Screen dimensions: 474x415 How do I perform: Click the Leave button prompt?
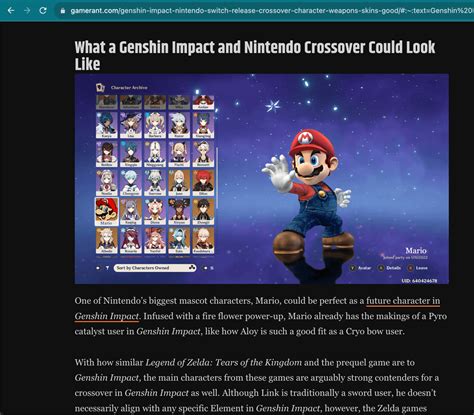[x=417, y=268]
